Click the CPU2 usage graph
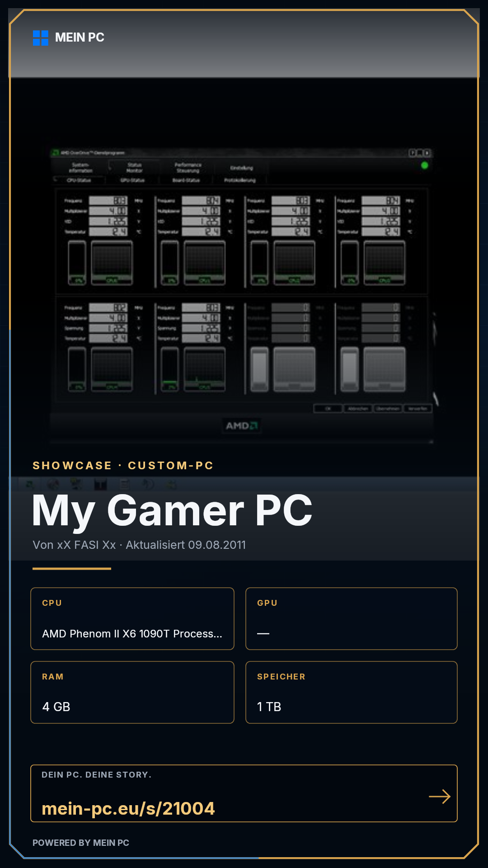This screenshot has height=868, width=488. coord(295,263)
